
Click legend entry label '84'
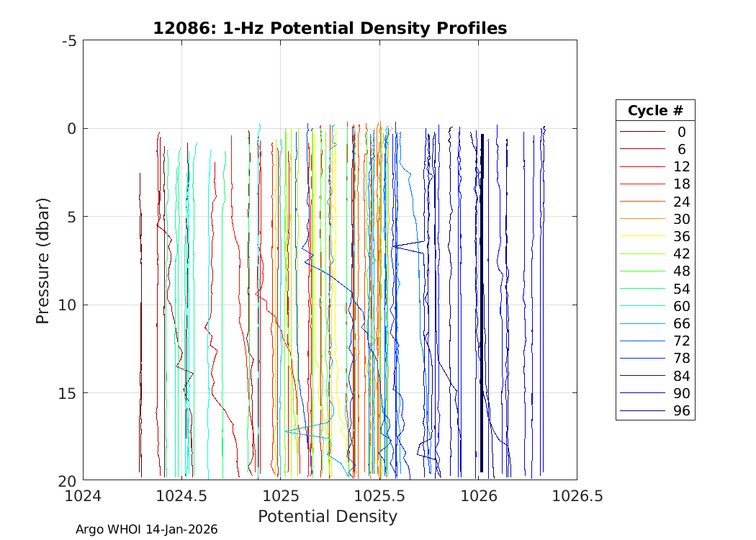tap(681, 376)
